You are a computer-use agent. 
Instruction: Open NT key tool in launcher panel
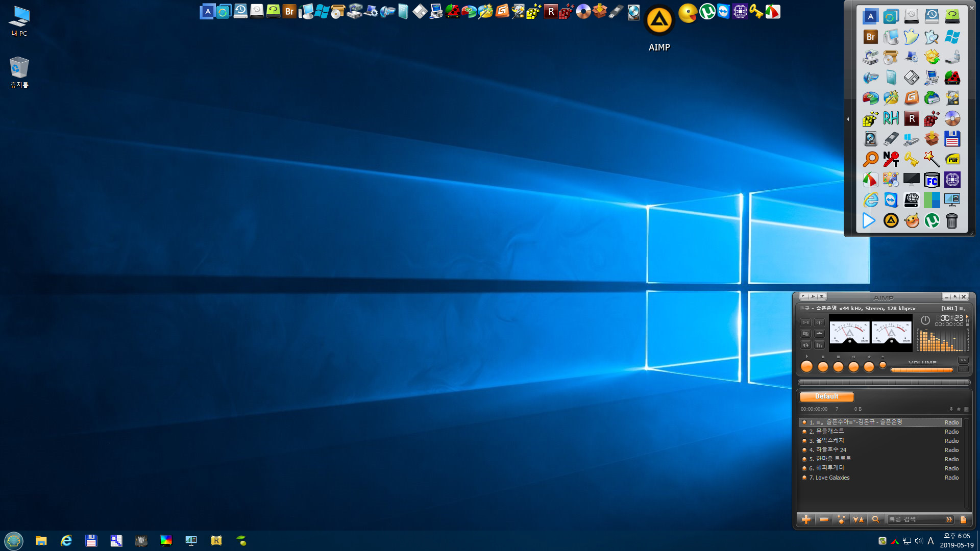891,159
